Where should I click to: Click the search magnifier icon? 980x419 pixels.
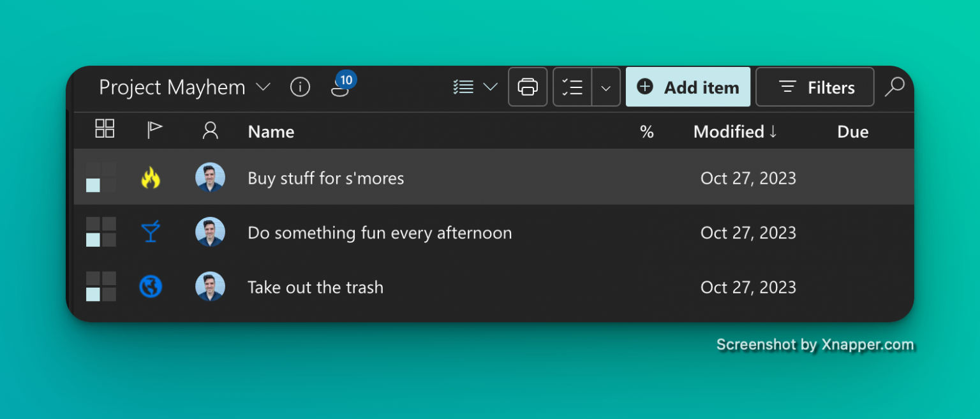(895, 87)
